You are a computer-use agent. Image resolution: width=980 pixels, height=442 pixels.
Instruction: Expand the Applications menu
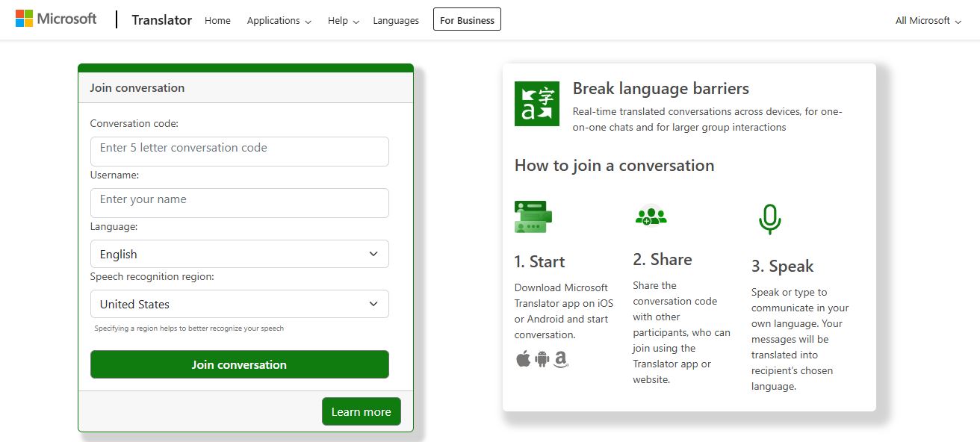click(x=279, y=21)
